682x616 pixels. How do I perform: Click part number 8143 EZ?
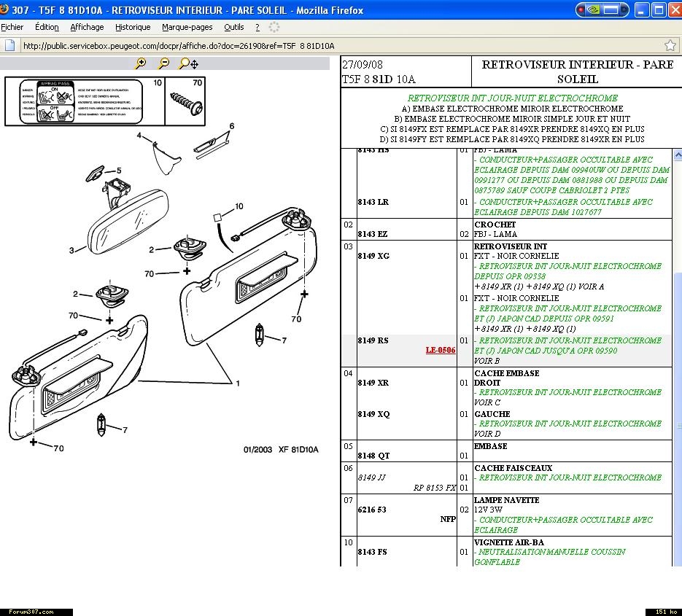point(372,234)
